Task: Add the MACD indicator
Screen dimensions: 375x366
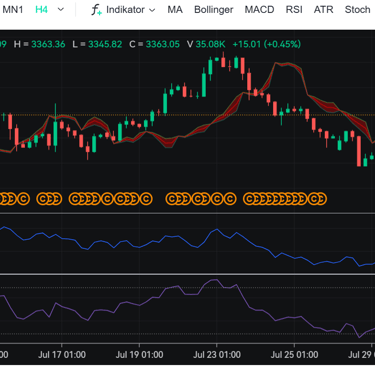Action: click(259, 10)
